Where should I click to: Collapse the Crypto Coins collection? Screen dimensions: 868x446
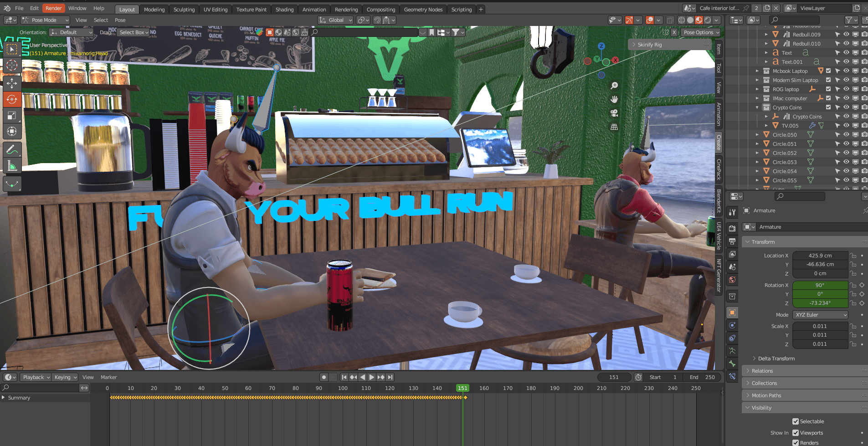(757, 108)
